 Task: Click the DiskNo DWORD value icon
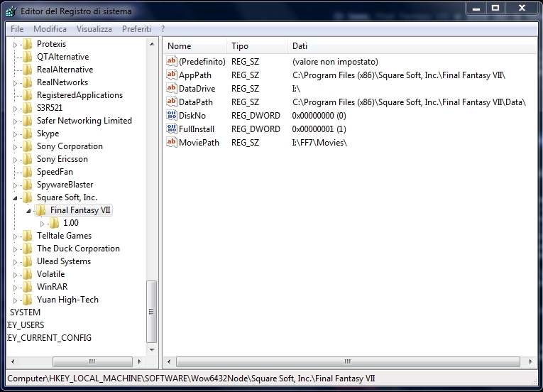click(x=172, y=116)
